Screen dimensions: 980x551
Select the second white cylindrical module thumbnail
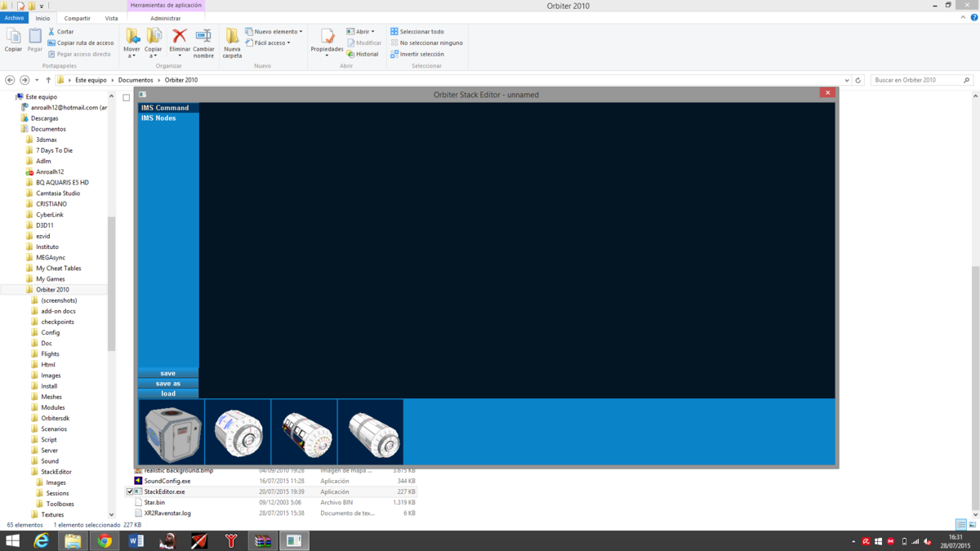coord(238,433)
